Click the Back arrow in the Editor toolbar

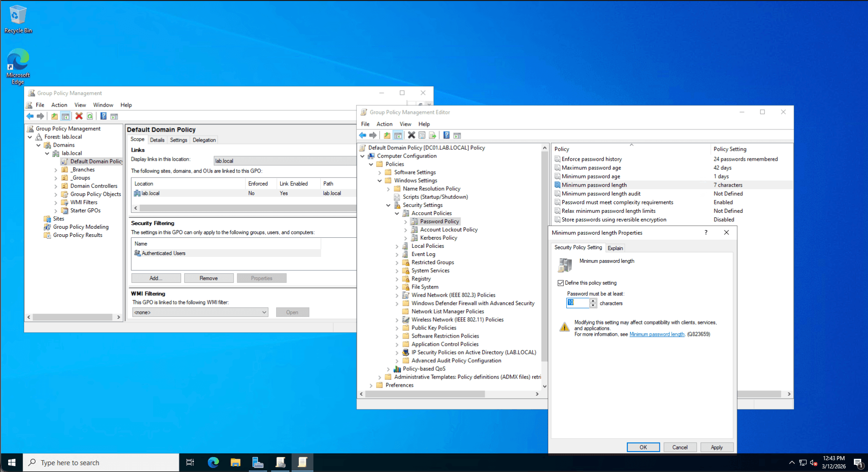[362, 135]
